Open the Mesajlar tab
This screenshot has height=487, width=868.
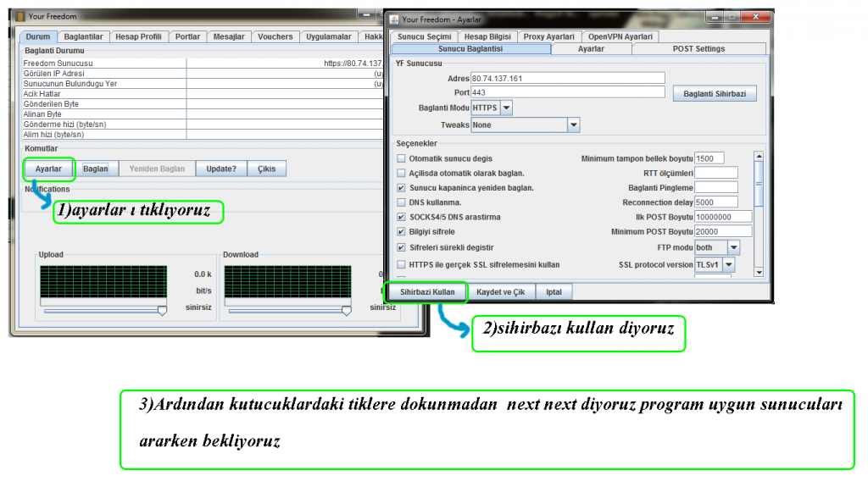(x=229, y=36)
